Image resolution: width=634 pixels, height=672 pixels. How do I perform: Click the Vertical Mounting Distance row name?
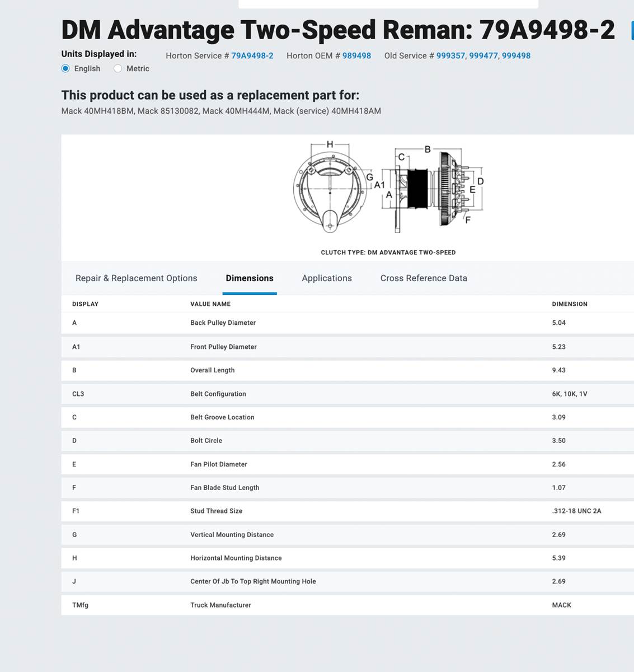(x=232, y=535)
